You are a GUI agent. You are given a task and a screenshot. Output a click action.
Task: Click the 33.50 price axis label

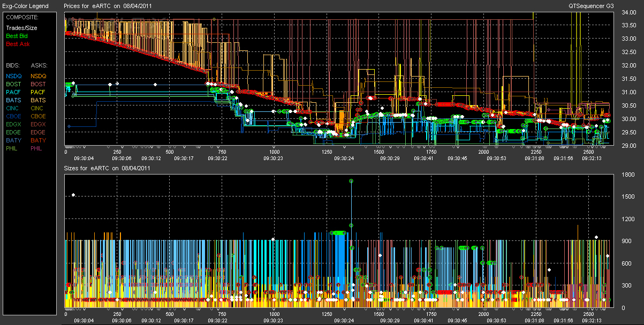(628, 26)
